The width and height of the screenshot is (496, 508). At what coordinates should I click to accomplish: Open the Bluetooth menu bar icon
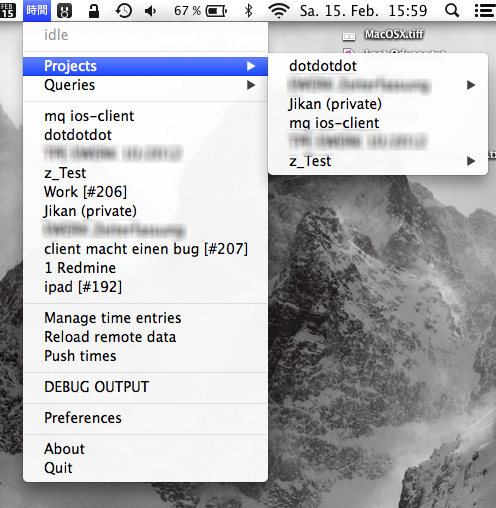(248, 11)
